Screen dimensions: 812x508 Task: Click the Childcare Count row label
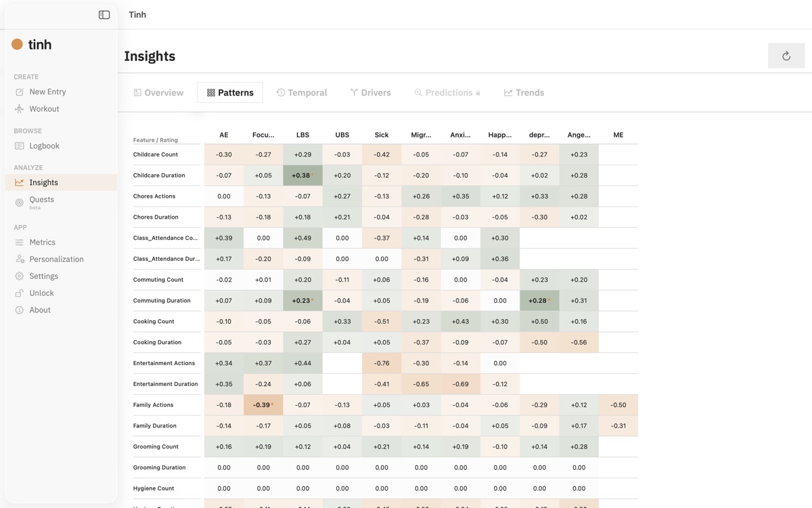156,154
